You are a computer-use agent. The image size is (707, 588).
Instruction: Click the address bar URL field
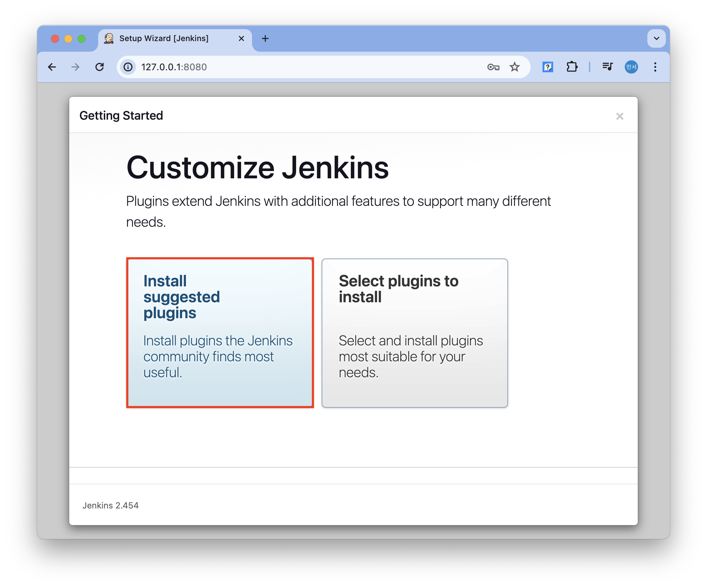303,67
